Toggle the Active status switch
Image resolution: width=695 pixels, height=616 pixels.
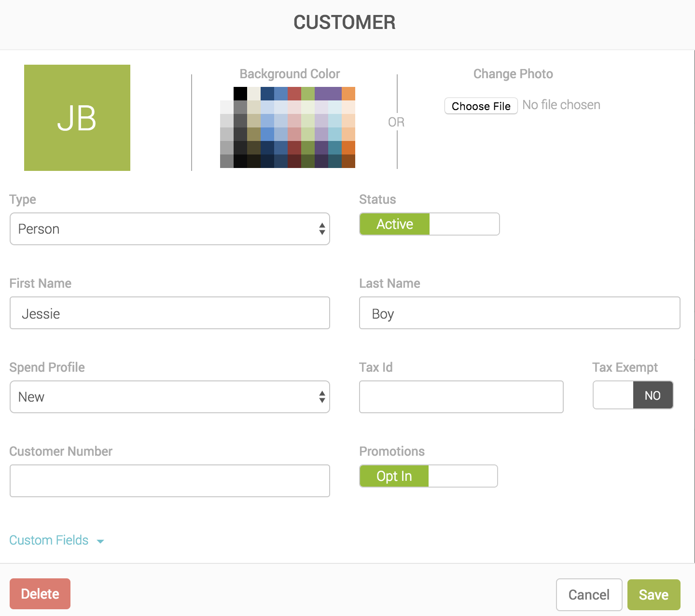[429, 224]
